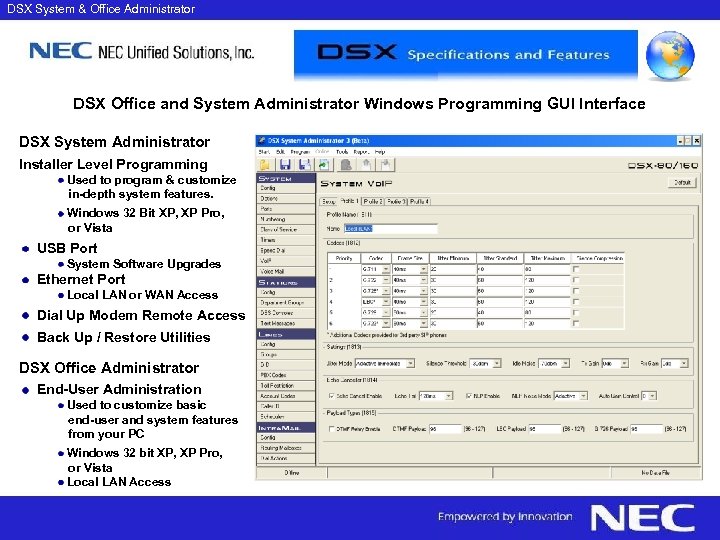720x540 pixels.
Task: Open the Help menu
Action: [x=380, y=152]
